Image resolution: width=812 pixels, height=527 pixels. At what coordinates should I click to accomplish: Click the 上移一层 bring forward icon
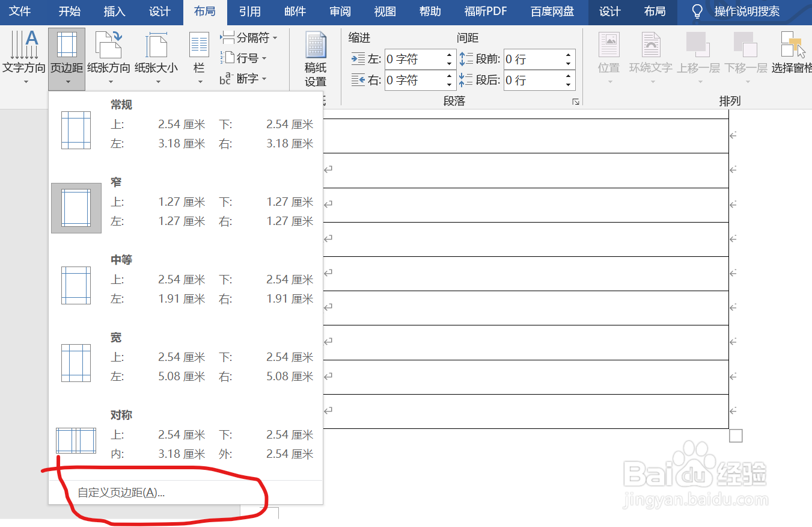[x=698, y=46]
